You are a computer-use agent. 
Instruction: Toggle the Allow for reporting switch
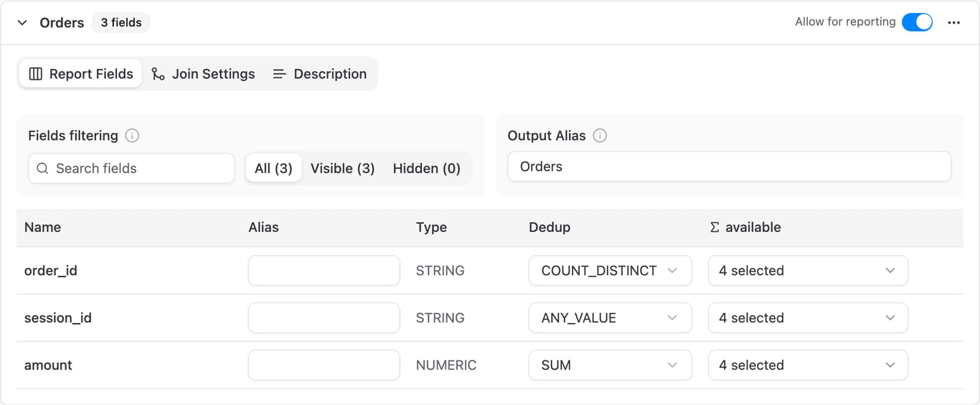click(x=917, y=22)
